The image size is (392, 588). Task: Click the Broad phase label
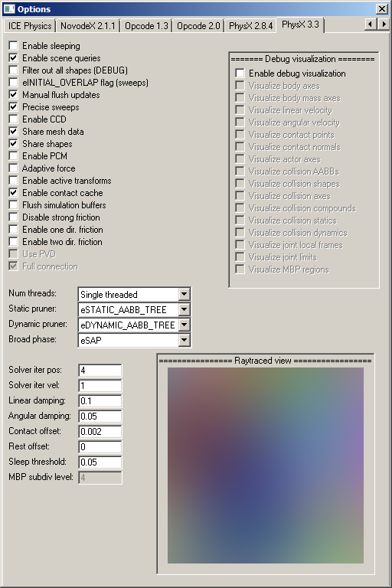pos(33,339)
